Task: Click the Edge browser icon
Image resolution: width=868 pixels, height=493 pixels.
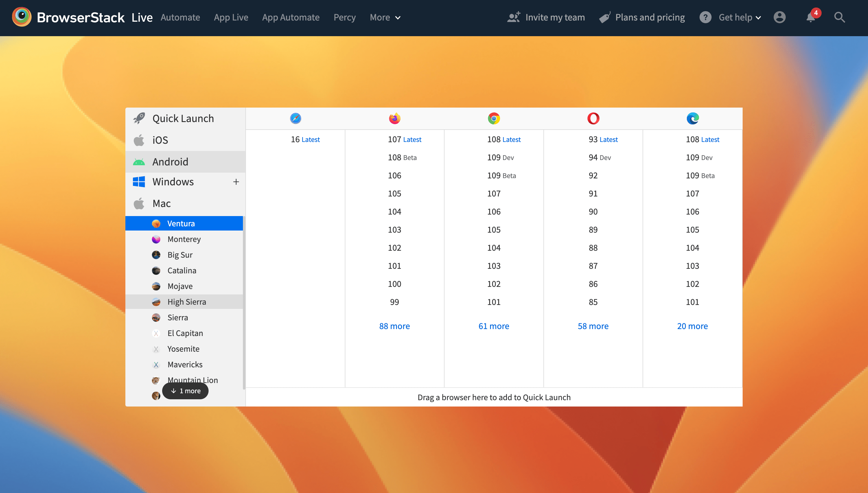Action: click(x=692, y=118)
